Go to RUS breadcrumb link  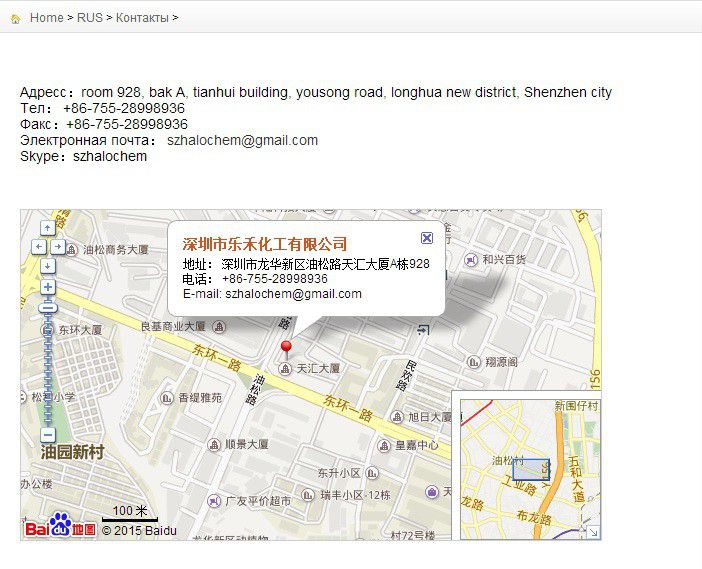[x=90, y=17]
